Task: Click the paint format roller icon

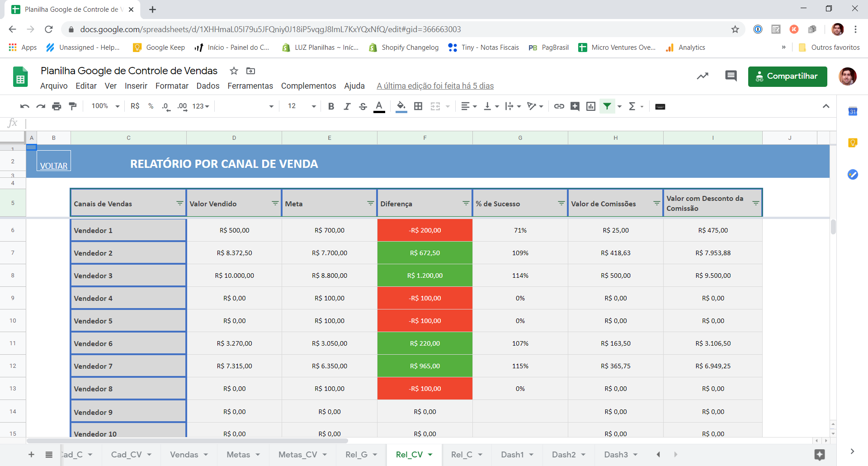Action: 72,106
